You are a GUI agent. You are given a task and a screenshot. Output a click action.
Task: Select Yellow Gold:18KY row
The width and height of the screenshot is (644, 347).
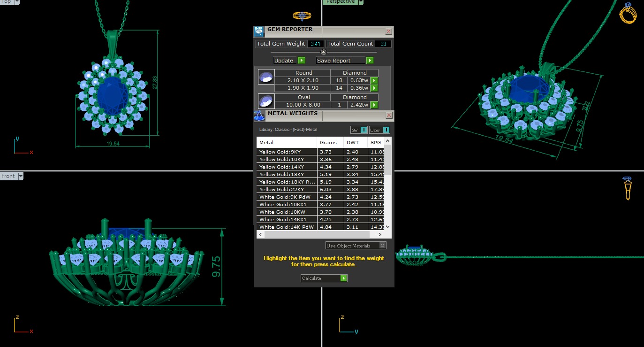[321, 174]
